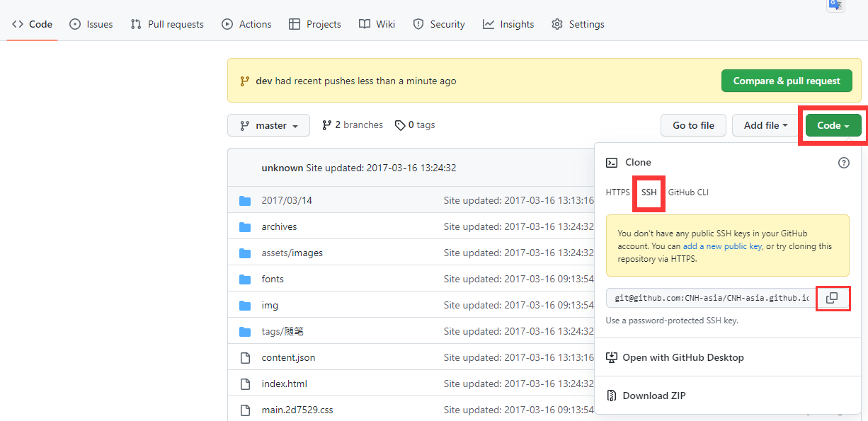Open the latest commit message link
Screen dimensions: 868x421
(381, 168)
